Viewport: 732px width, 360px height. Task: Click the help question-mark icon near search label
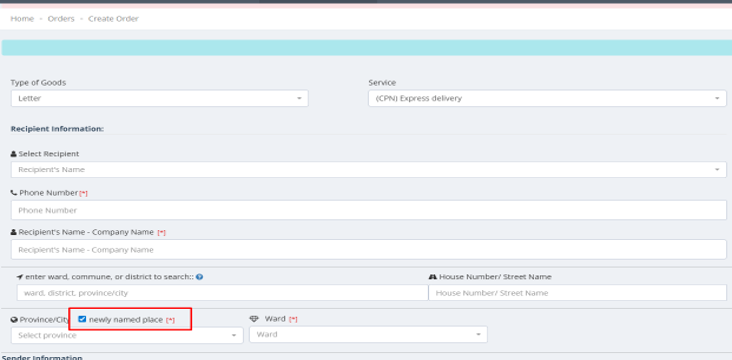(x=199, y=277)
